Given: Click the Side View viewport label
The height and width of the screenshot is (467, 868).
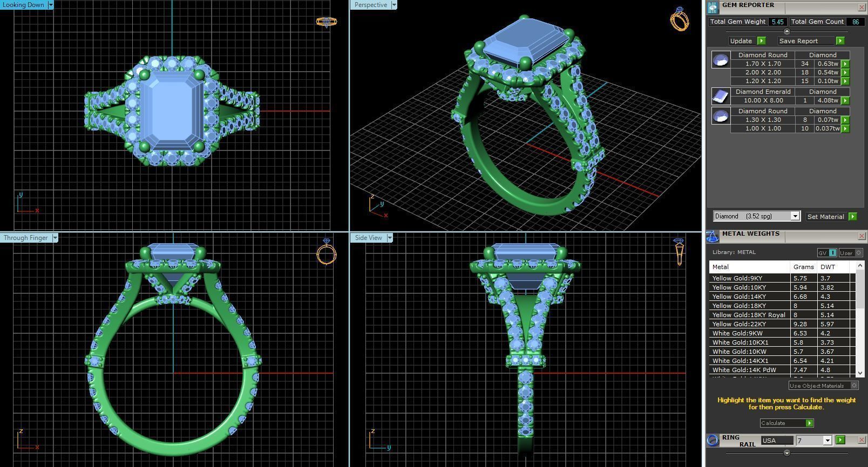Looking at the screenshot, I should [369, 238].
